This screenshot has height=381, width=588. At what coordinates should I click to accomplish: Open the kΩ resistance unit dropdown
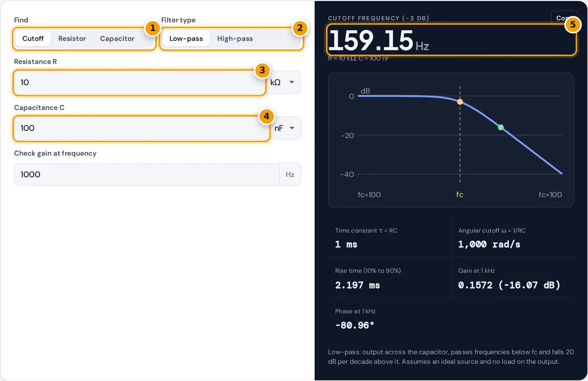click(283, 82)
